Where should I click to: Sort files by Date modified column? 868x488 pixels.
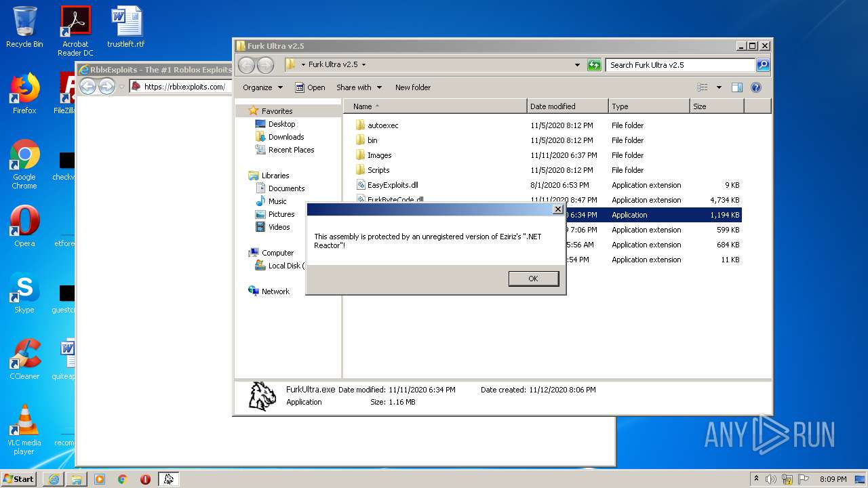(x=568, y=106)
